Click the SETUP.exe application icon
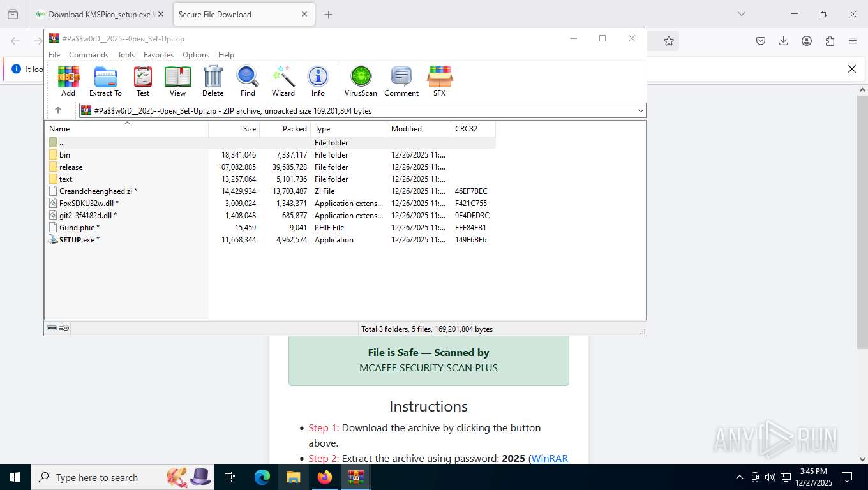 tap(53, 240)
